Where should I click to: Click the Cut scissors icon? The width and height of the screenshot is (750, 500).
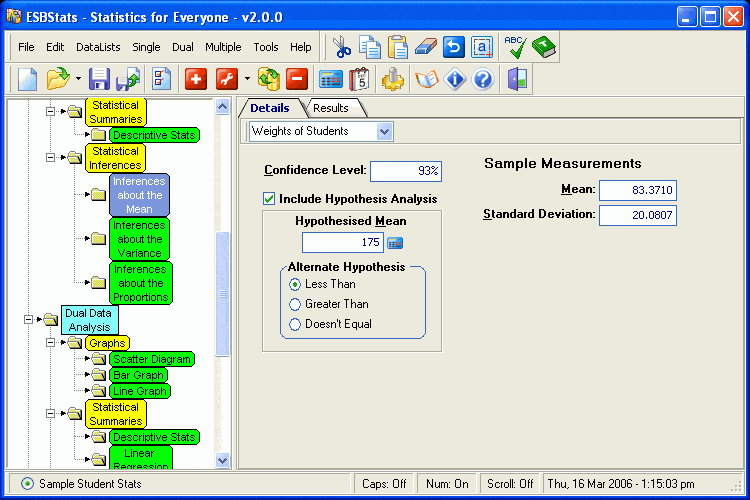pos(343,47)
